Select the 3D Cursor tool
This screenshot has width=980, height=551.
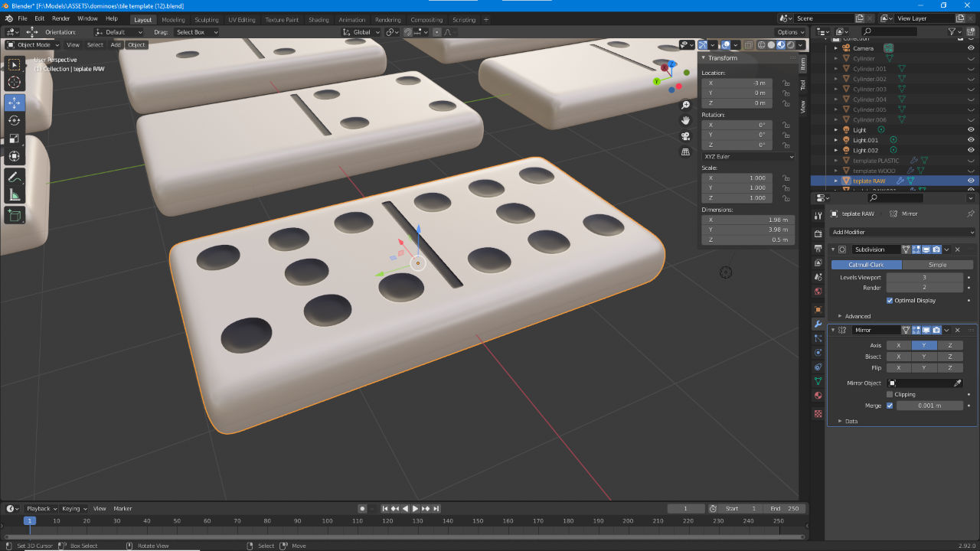15,83
